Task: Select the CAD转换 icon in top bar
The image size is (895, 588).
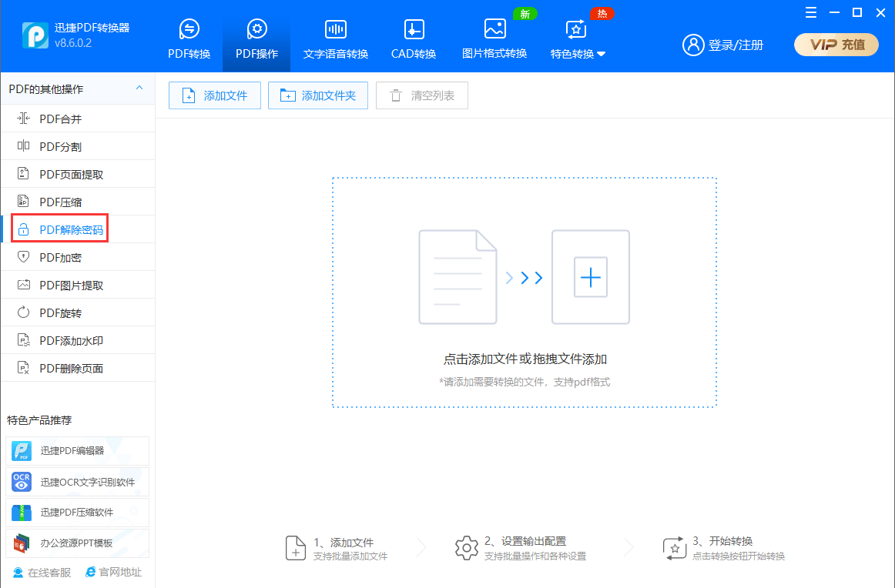Action: (x=414, y=30)
